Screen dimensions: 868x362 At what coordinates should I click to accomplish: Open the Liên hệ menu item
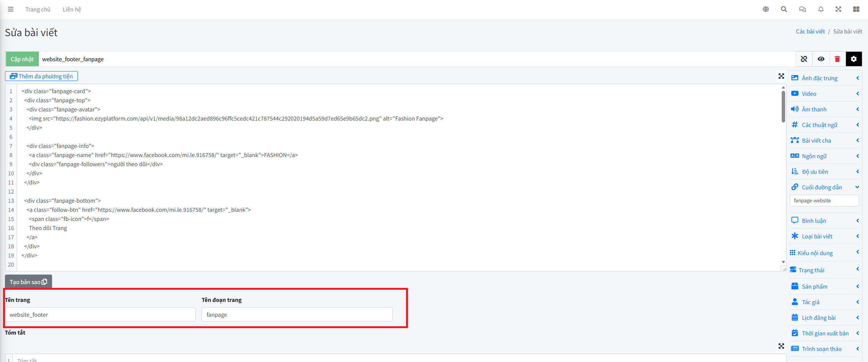[72, 10]
